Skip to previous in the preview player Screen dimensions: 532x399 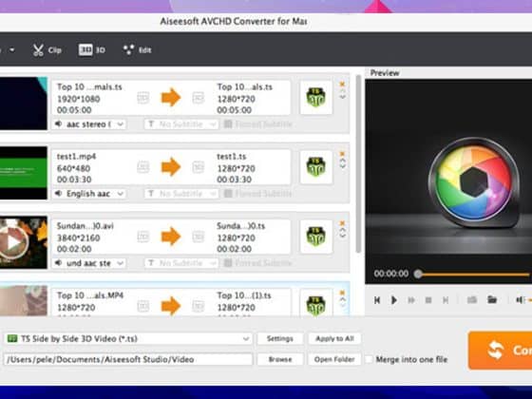click(x=377, y=300)
